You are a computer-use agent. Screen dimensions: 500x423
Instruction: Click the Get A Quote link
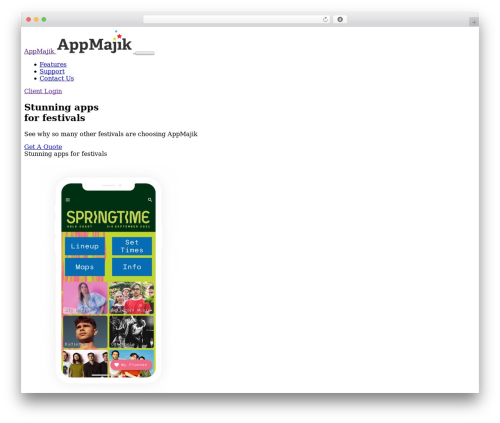pos(43,147)
